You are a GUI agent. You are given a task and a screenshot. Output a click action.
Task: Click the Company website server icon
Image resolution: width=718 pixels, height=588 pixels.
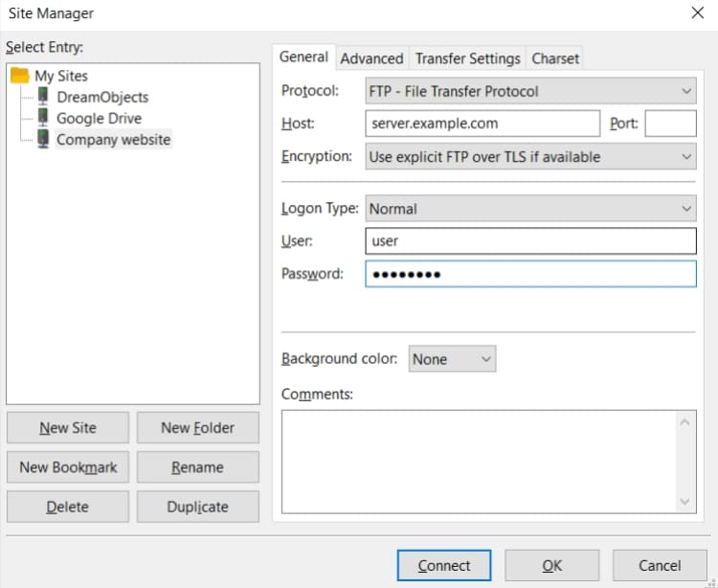click(43, 139)
